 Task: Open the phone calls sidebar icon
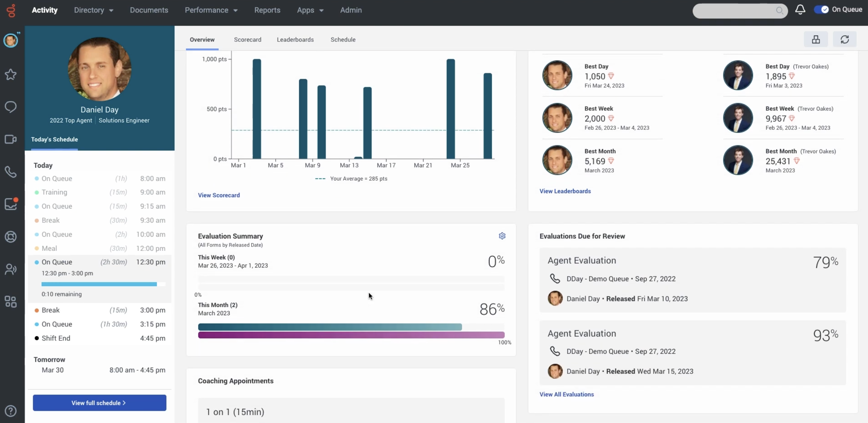coord(10,172)
